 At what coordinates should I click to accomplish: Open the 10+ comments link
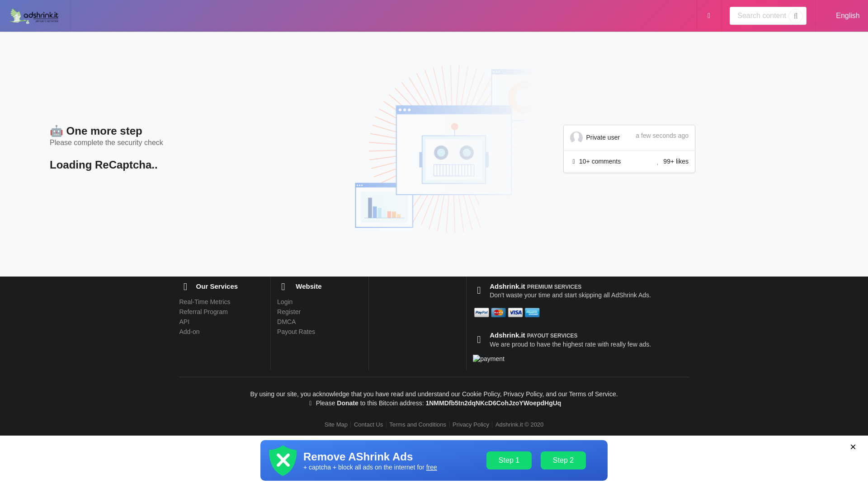click(599, 161)
